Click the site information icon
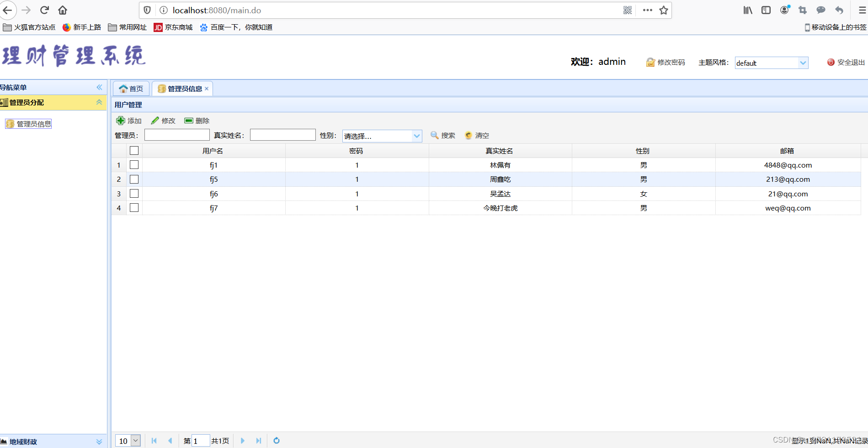The width and height of the screenshot is (868, 448). point(164,10)
